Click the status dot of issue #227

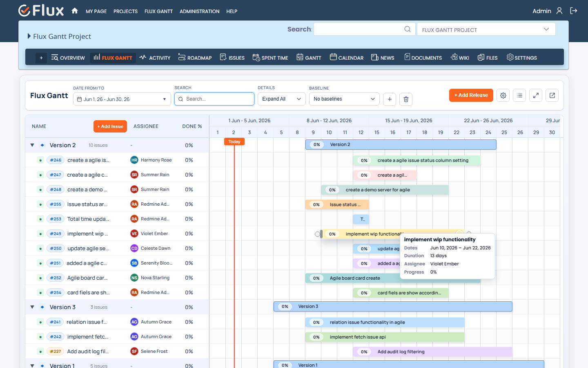[x=40, y=352]
